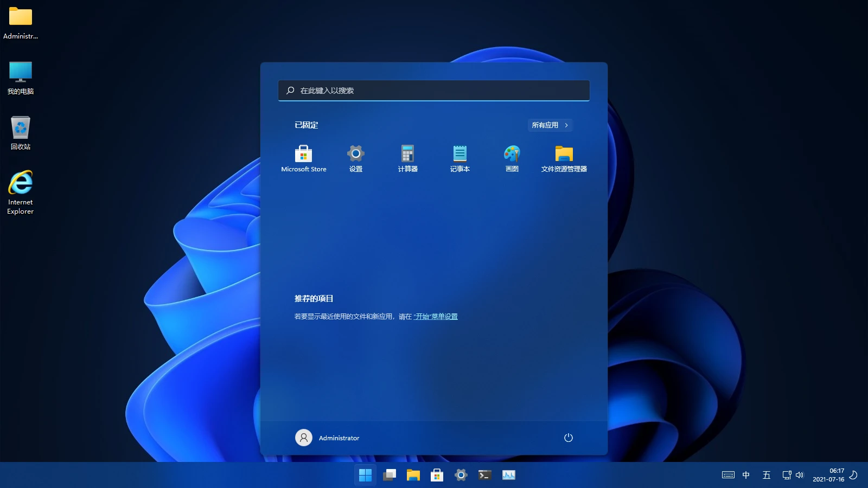This screenshot has height=488, width=868.
Task: Open the terminal icon on the taskbar
Action: 484,475
